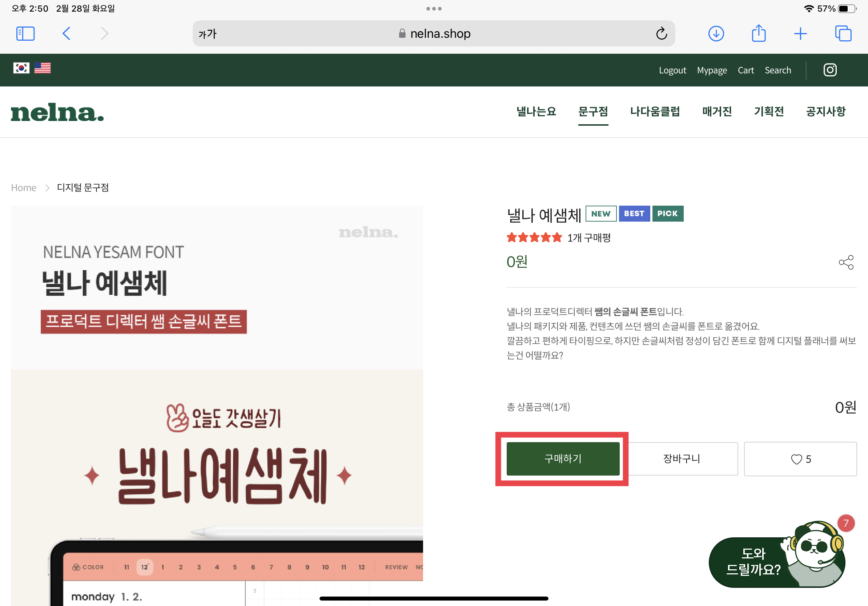Show all tabs overview icon
868x606 pixels.
[x=843, y=34]
